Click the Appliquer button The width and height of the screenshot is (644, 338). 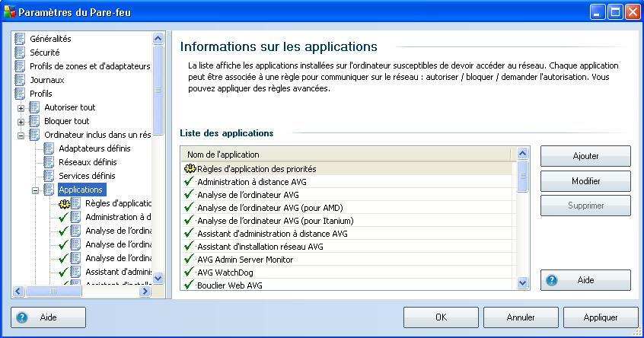[600, 317]
